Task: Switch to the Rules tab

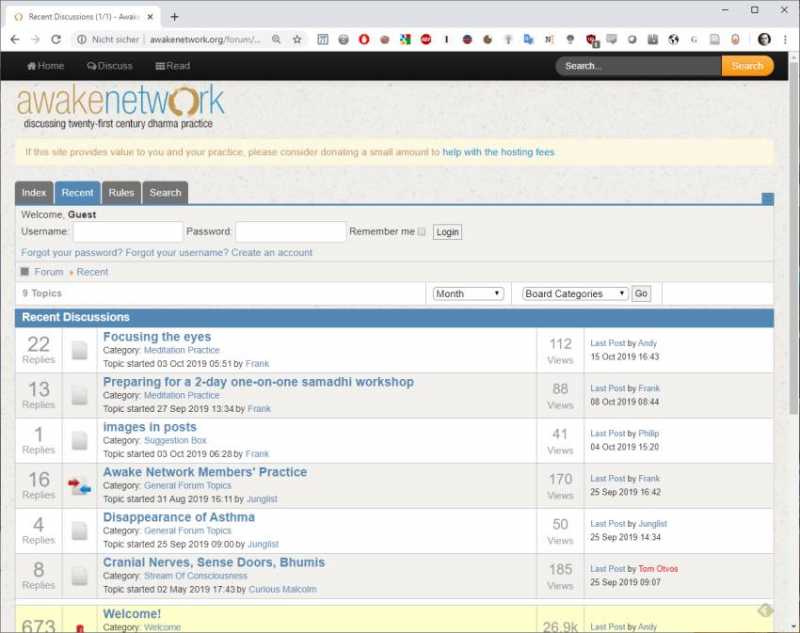Action: click(x=121, y=193)
